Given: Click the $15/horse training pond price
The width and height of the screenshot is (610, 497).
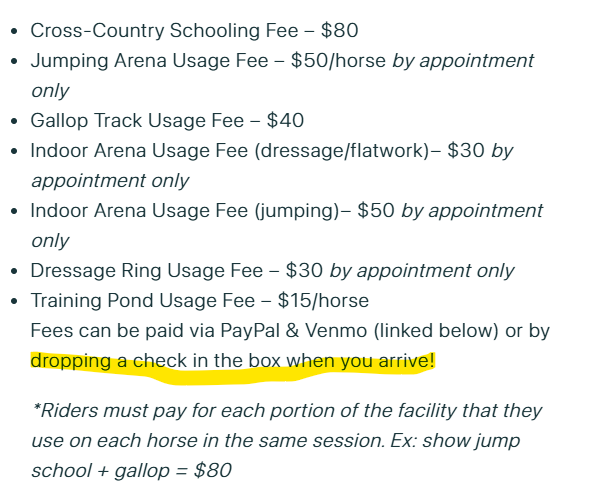Looking at the screenshot, I should (x=323, y=301).
